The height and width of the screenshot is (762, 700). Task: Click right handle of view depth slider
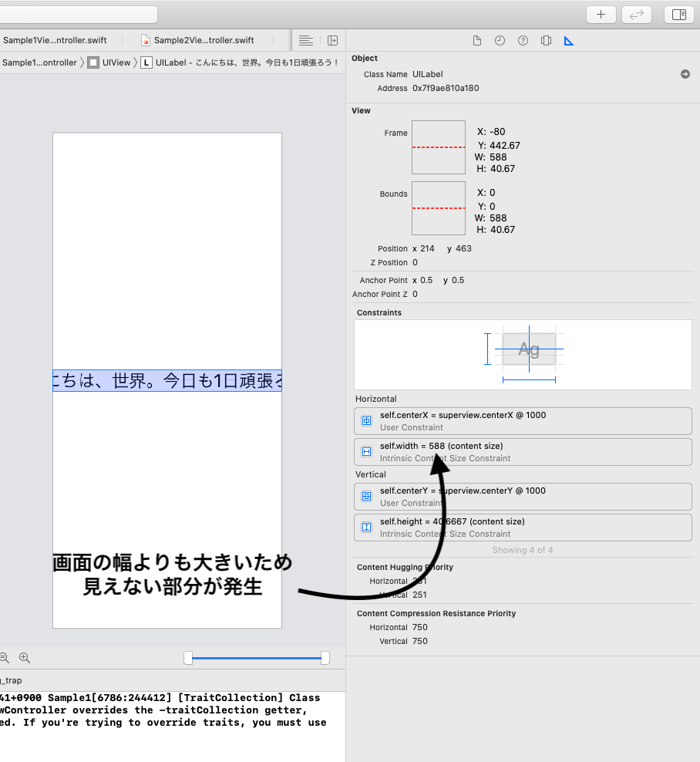325,658
